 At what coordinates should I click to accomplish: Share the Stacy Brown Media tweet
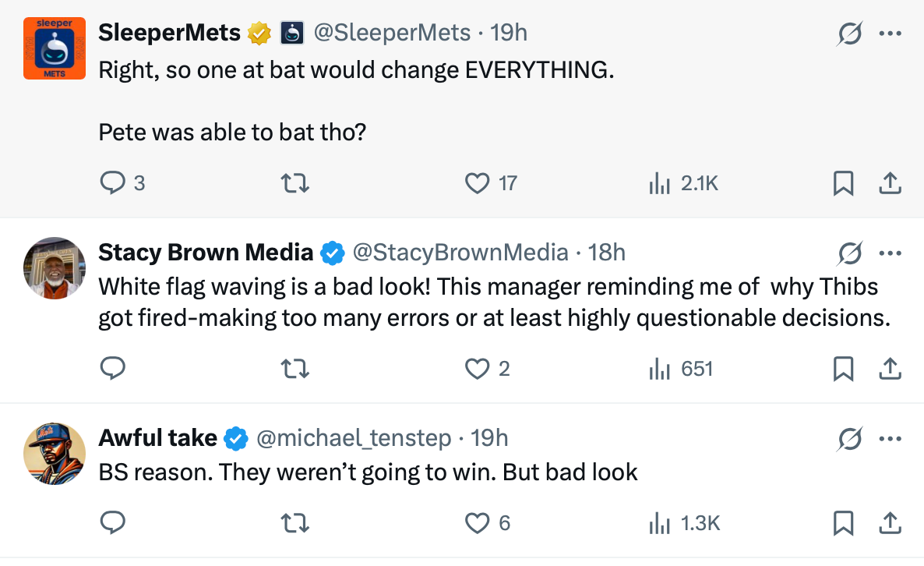pos(890,369)
